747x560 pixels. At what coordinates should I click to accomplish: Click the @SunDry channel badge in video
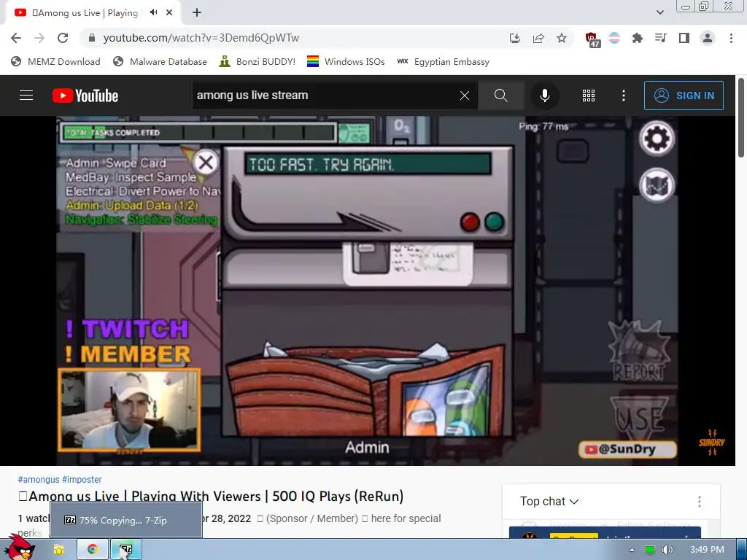pos(627,449)
